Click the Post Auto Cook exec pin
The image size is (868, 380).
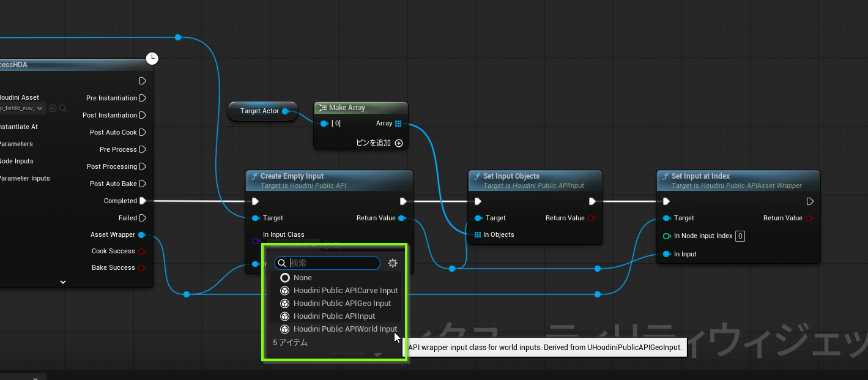click(x=143, y=132)
